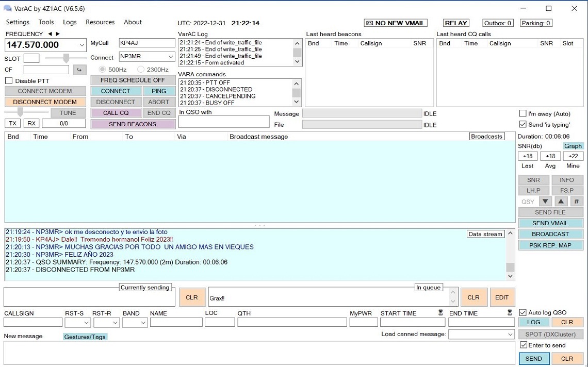Click VarAC app icon in title bar
Image resolution: width=588 pixels, height=367 pixels.
tap(7, 8)
